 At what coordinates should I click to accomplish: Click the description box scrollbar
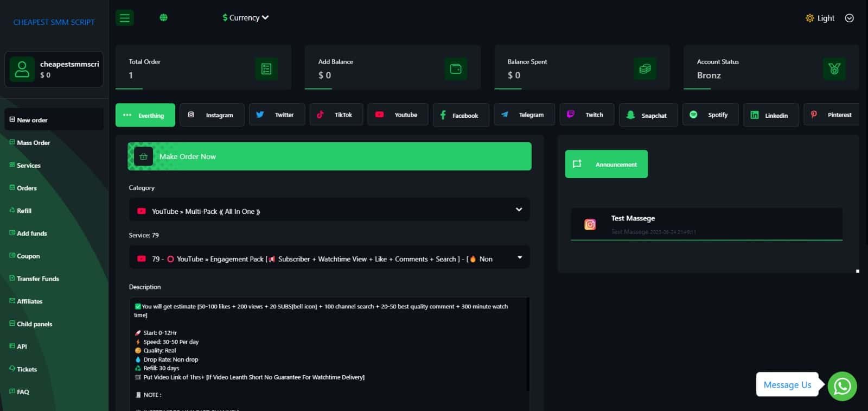click(528, 343)
